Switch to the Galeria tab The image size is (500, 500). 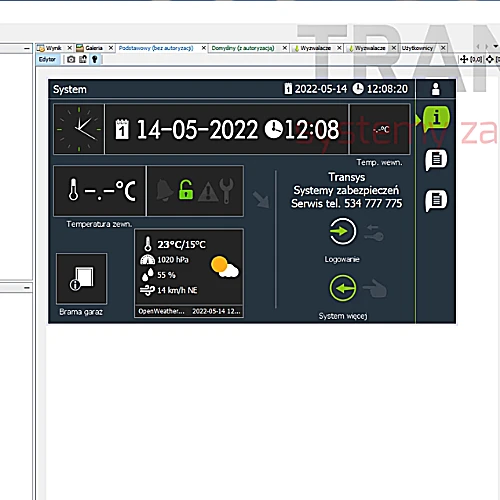[x=94, y=48]
